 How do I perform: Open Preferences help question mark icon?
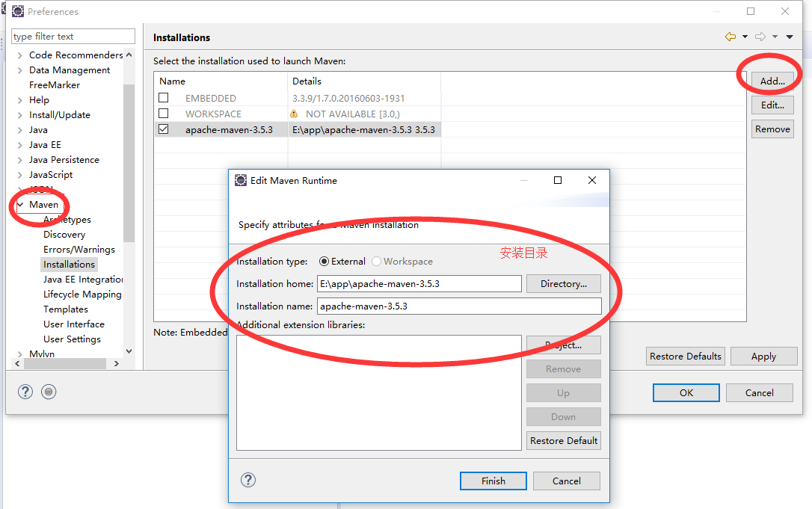point(25,392)
